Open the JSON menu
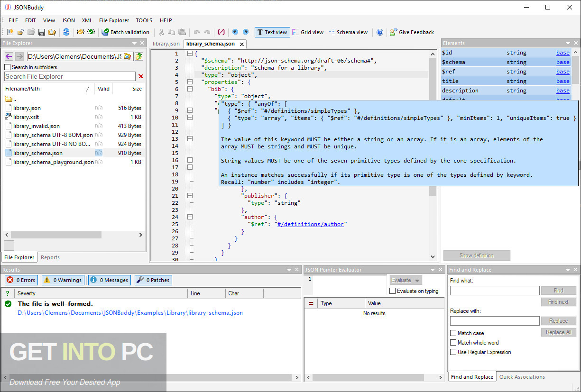 click(68, 20)
